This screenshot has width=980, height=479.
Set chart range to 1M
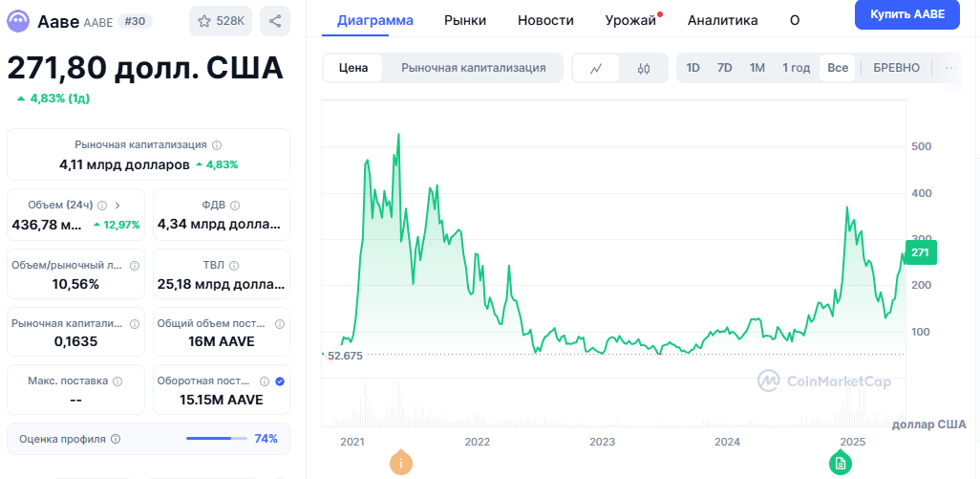click(x=757, y=68)
